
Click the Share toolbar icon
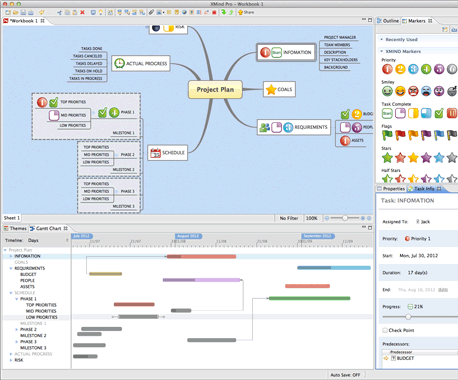pos(246,12)
